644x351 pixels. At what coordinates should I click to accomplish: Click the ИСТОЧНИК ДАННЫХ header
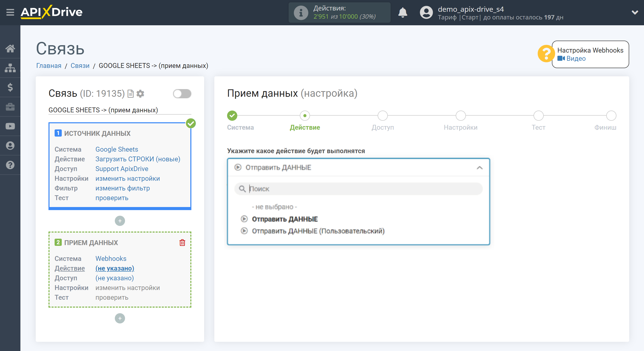97,133
